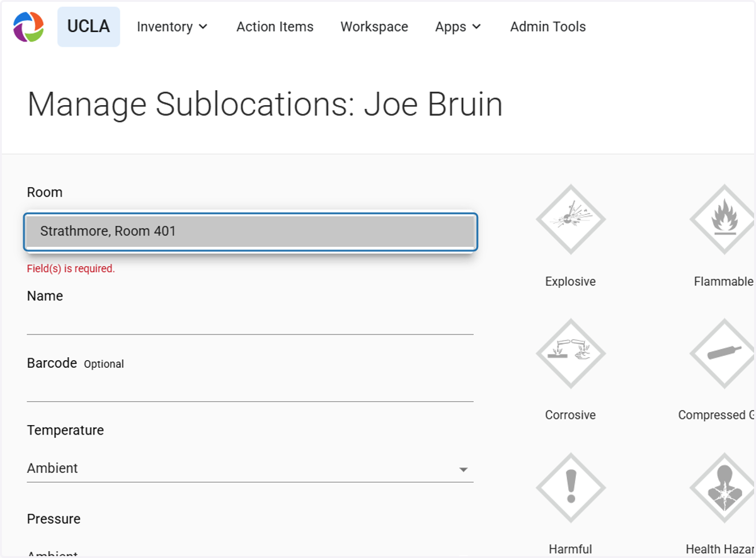The image size is (756, 558).
Task: Click the 'Field(s) is required.' error message
Action: [x=71, y=269]
